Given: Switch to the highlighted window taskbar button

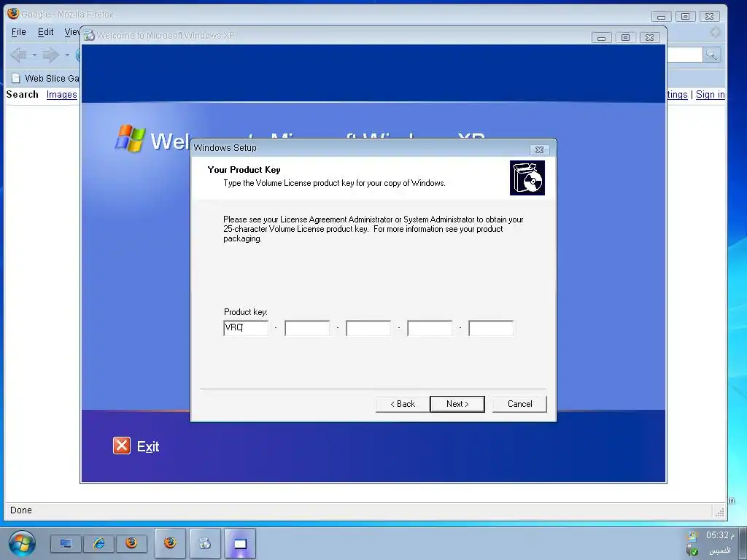Looking at the screenshot, I should [239, 543].
